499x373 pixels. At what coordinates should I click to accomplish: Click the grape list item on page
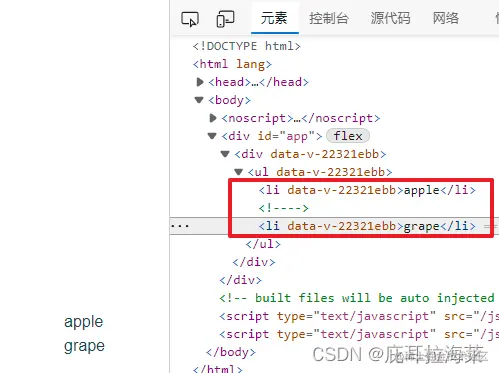pyautogui.click(x=84, y=346)
